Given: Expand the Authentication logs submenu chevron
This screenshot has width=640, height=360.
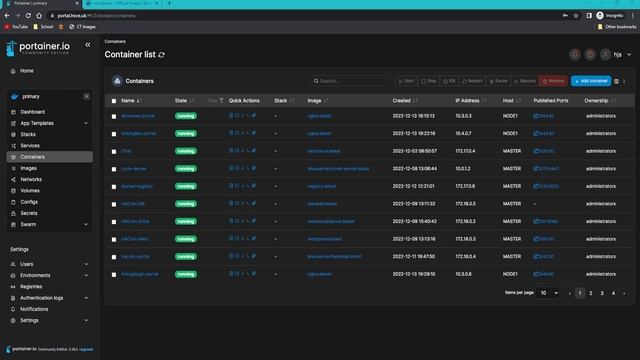Looking at the screenshot, I should coord(86,298).
